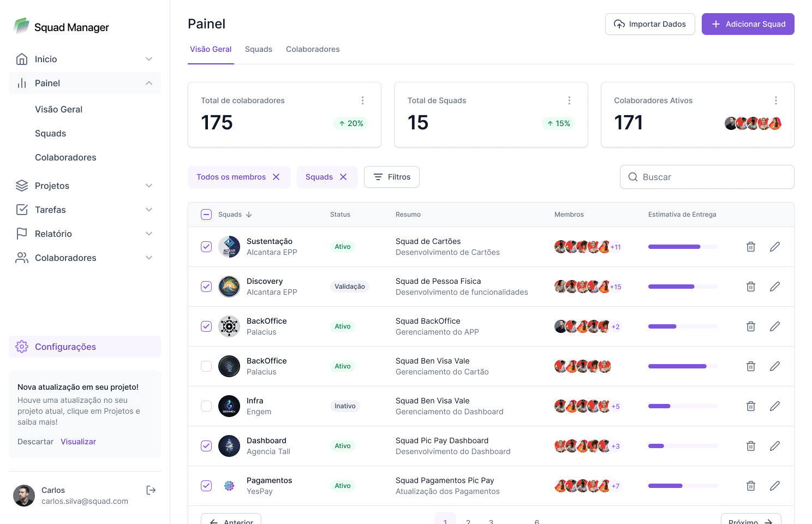
Task: Click the select-all checkbox in the table header
Action: coord(206,214)
